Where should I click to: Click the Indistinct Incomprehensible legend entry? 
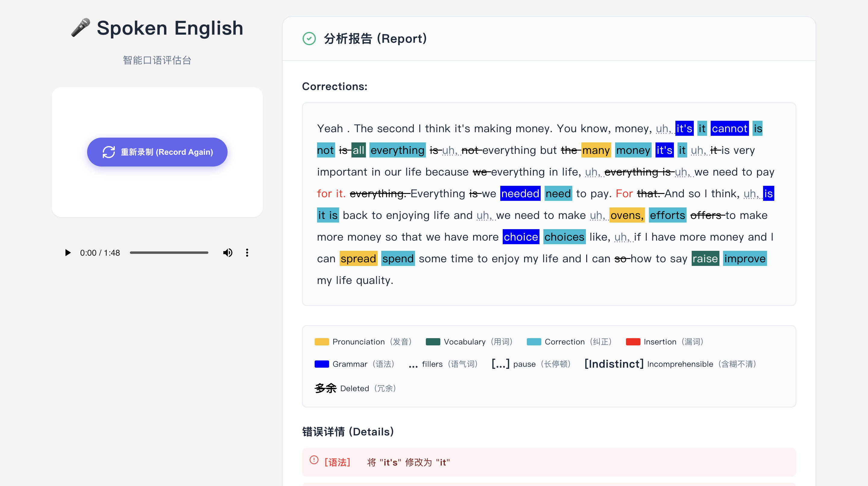coord(671,364)
